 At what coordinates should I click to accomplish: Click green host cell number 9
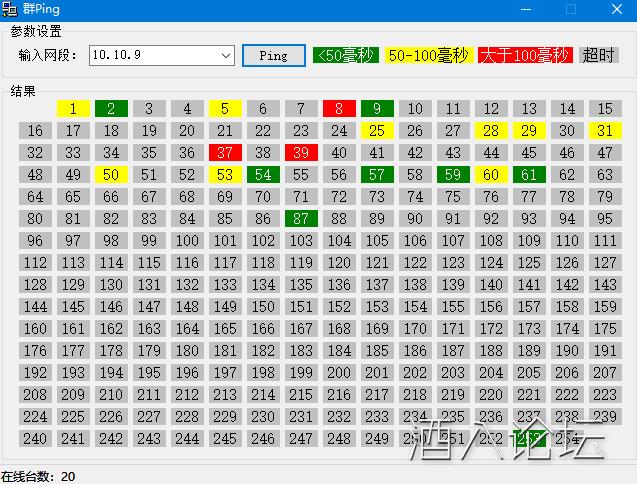(377, 109)
